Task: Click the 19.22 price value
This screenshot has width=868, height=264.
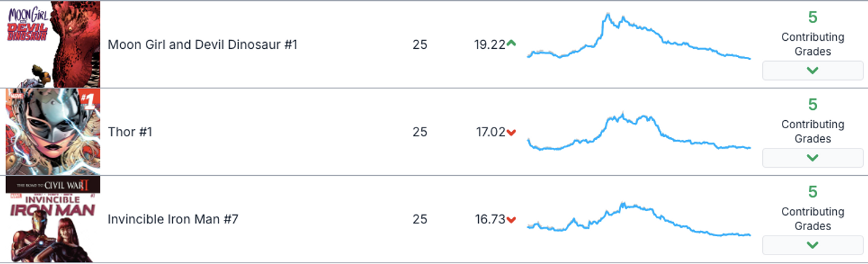Action: point(490,45)
